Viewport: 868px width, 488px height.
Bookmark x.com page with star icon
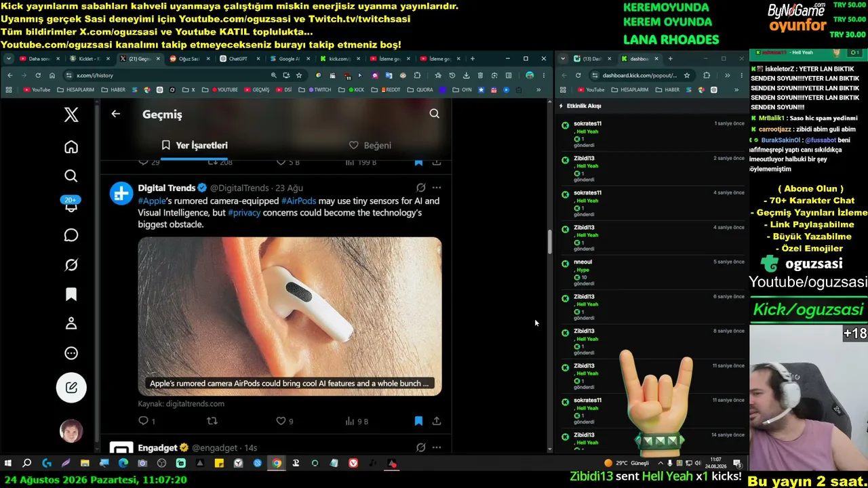point(298,75)
